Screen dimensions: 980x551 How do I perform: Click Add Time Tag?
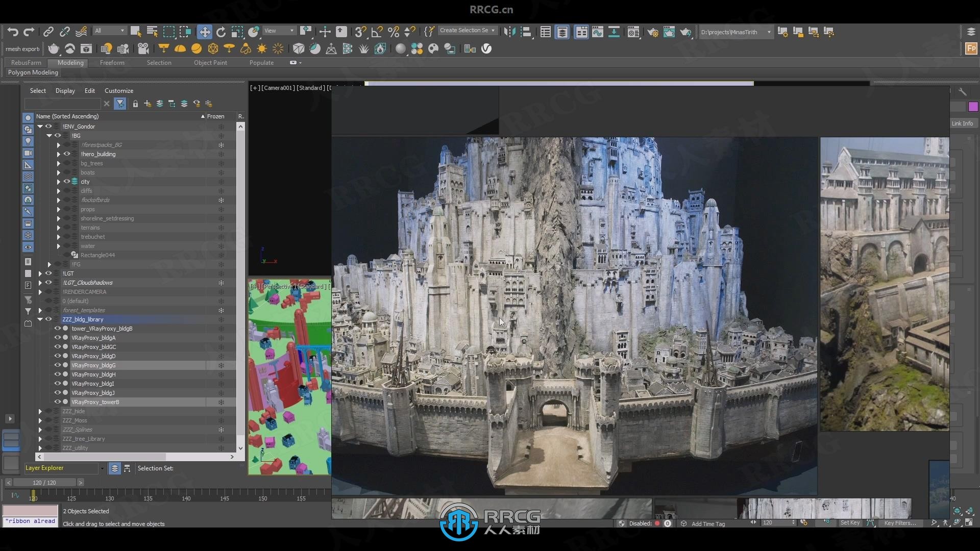click(x=708, y=524)
